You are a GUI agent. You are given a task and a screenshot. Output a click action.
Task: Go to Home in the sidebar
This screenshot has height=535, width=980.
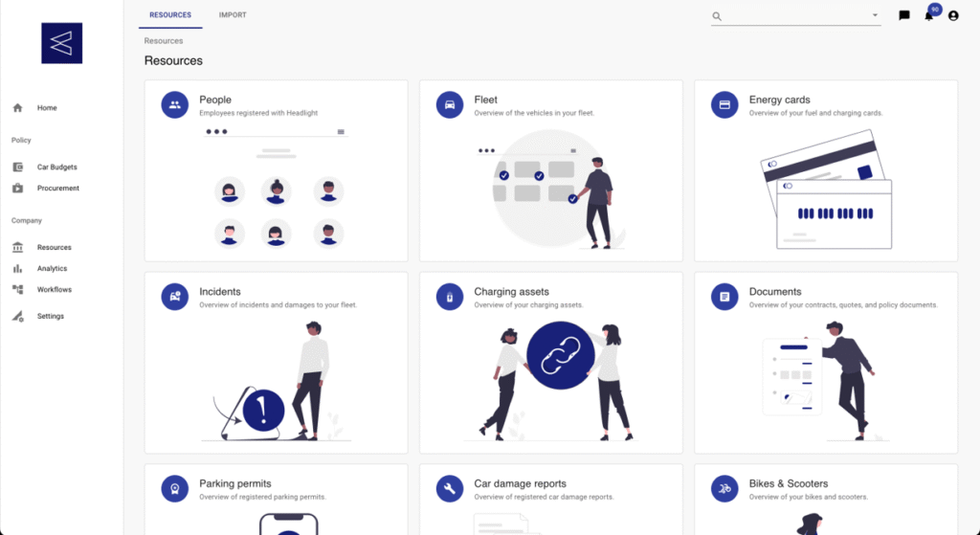point(46,108)
